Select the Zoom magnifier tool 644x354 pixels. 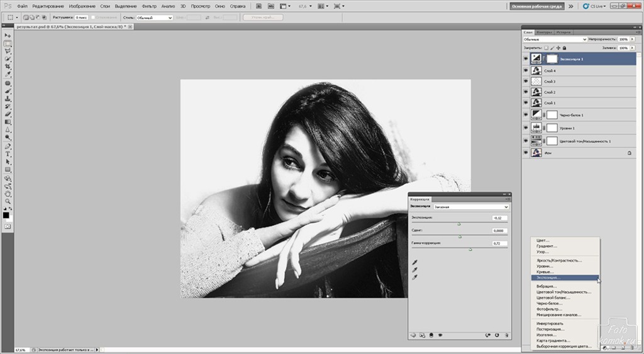click(8, 201)
